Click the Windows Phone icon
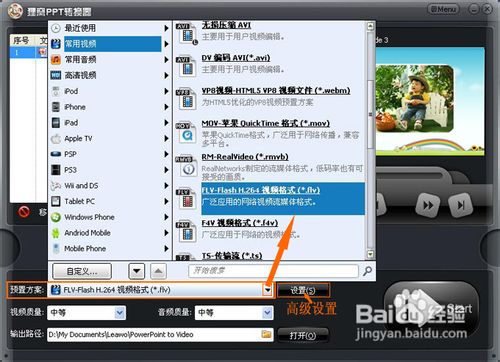 (56, 217)
